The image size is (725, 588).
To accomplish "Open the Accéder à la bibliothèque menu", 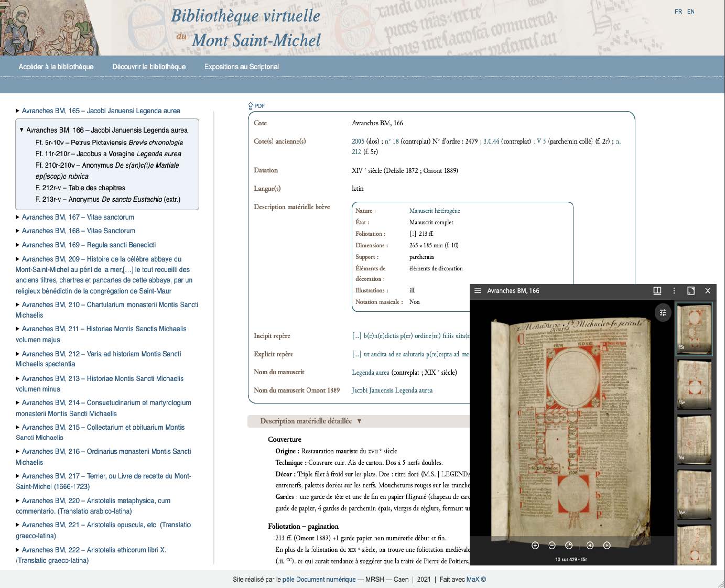I will click(56, 67).
